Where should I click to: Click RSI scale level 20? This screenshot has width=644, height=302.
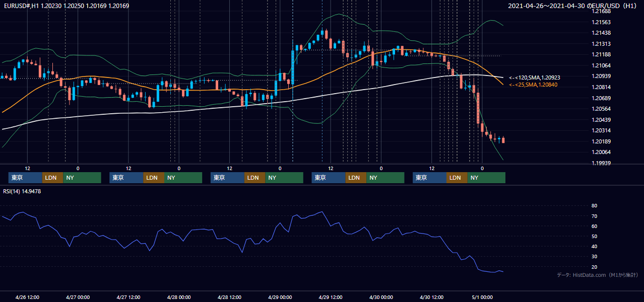[594, 267]
